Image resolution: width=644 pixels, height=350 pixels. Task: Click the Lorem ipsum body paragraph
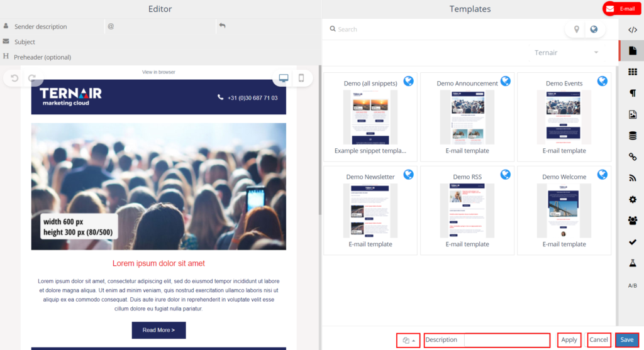[158, 295]
